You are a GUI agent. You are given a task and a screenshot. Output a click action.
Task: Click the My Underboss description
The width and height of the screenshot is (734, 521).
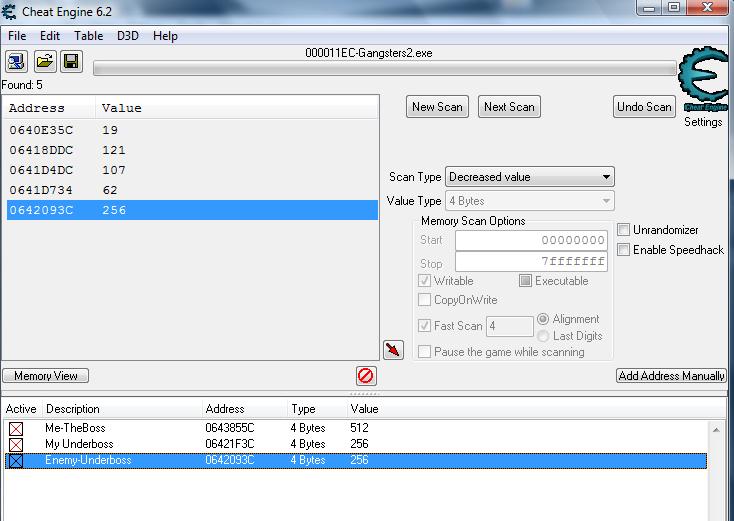[79, 444]
